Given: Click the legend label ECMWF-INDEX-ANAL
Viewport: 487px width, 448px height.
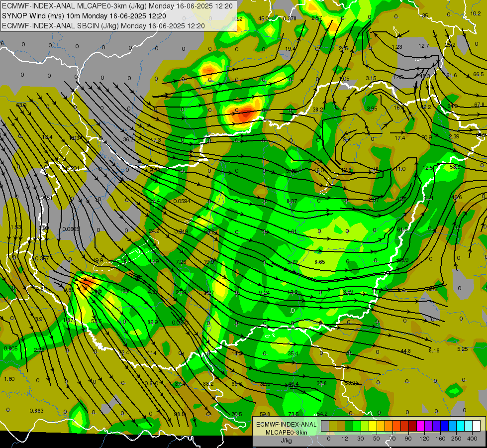Looking at the screenshot, I should 286,425.
